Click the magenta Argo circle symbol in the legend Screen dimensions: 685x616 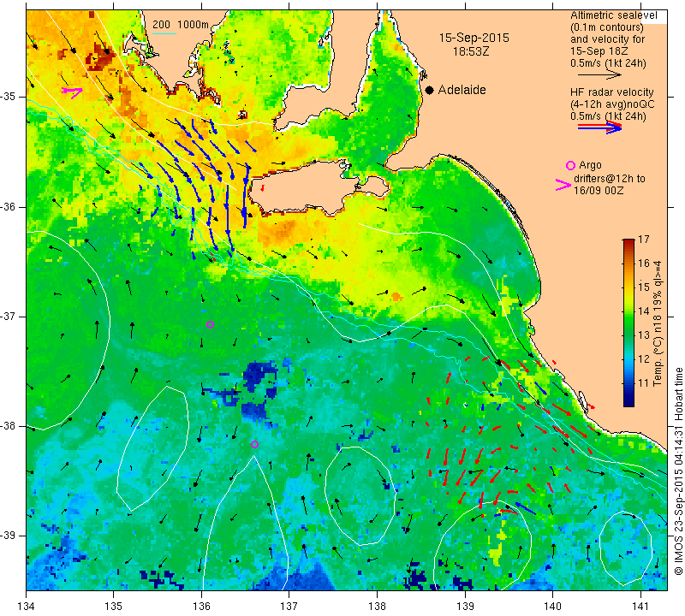tap(570, 165)
